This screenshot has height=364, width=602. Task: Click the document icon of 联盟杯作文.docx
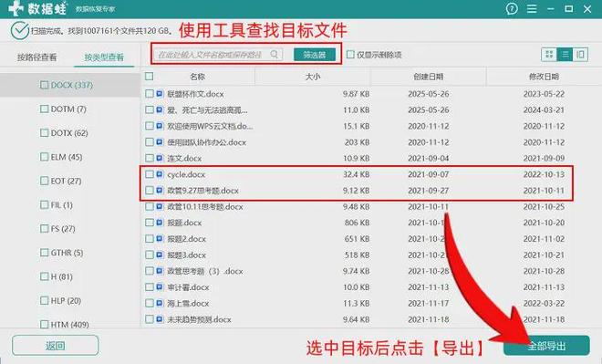coord(160,94)
